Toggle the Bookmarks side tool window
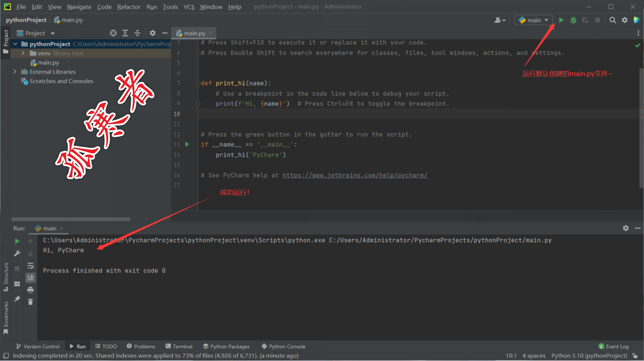Screen dimensions: 644x361 pyautogui.click(x=6, y=318)
